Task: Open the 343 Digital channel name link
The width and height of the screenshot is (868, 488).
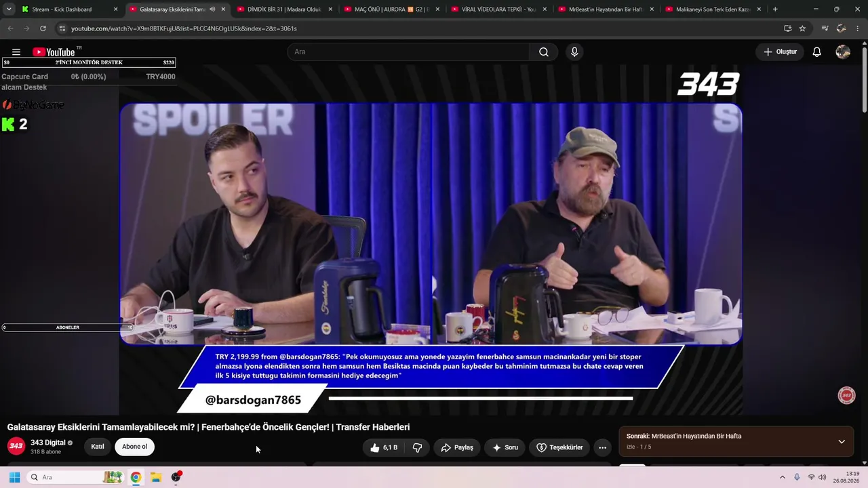Action: pos(47,443)
